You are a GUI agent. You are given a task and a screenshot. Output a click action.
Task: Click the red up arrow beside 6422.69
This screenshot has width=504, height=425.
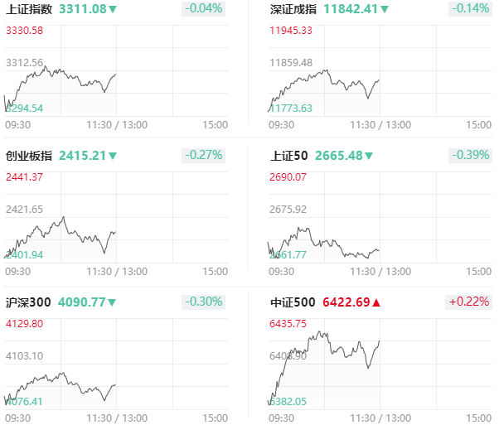click(x=376, y=302)
